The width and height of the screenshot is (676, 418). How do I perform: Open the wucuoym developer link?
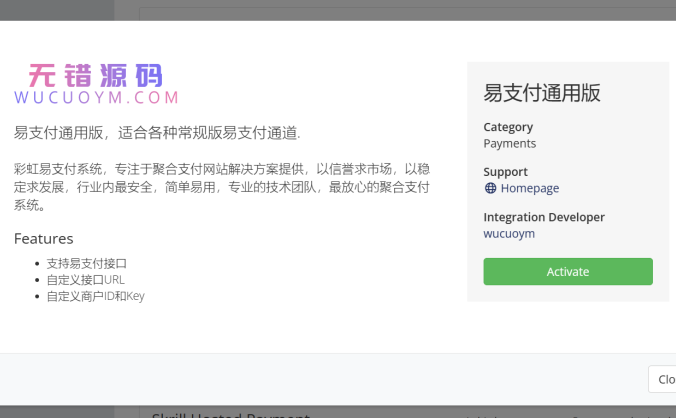pos(509,233)
